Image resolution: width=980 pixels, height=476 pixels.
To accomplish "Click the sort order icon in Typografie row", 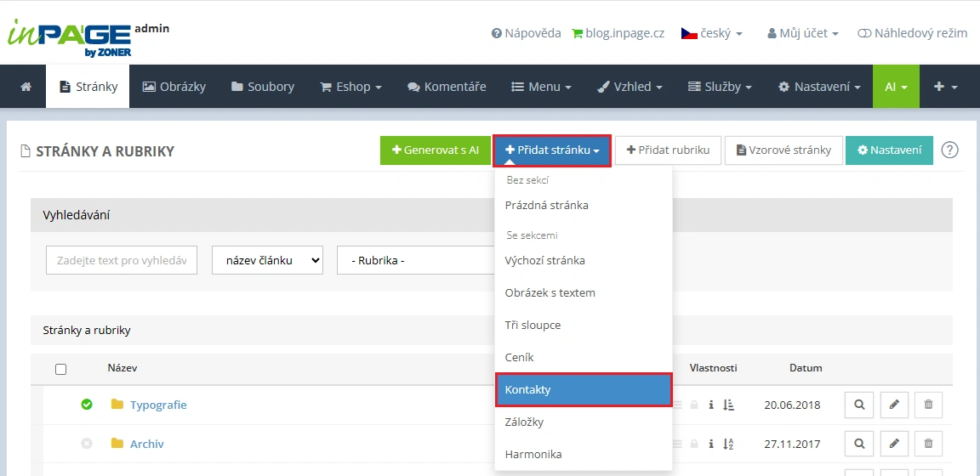I will point(728,405).
